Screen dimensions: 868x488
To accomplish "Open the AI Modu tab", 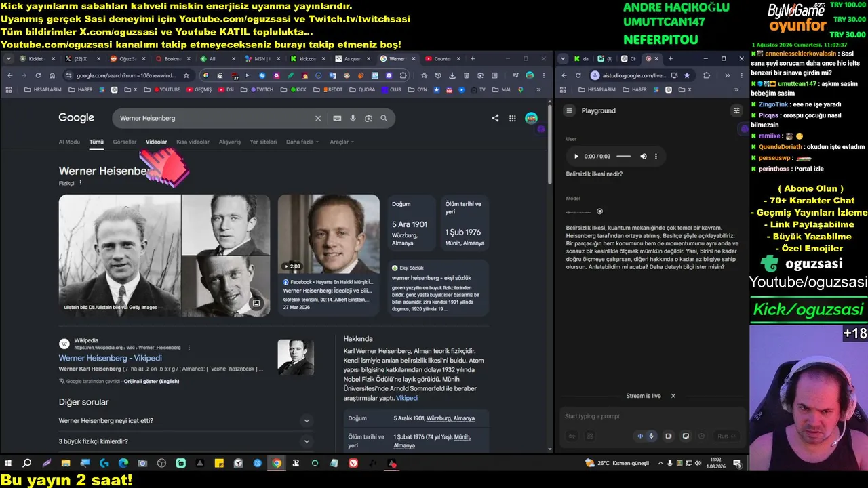I will pos(69,142).
